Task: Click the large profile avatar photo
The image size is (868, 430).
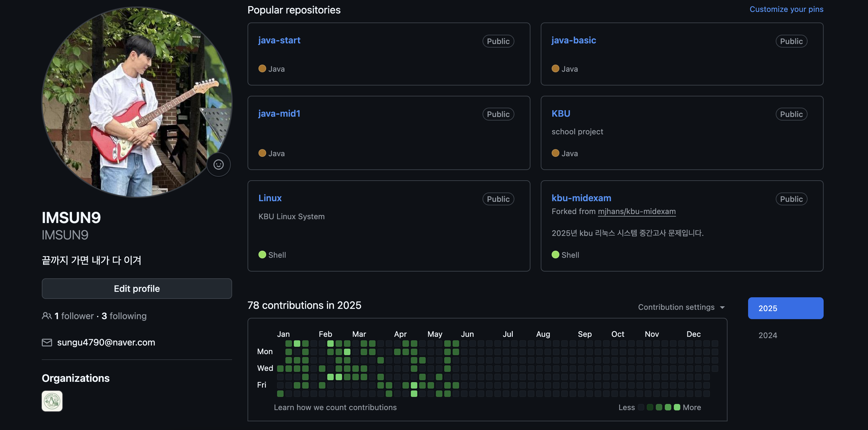Action: [136, 102]
